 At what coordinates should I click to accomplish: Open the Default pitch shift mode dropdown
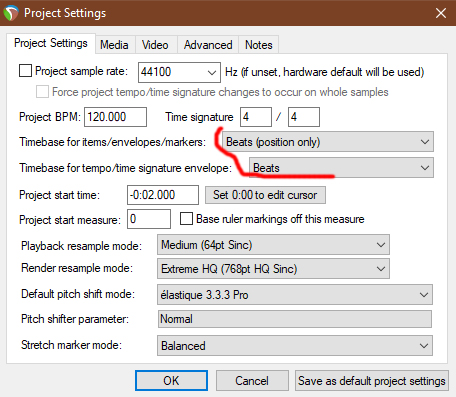(295, 295)
